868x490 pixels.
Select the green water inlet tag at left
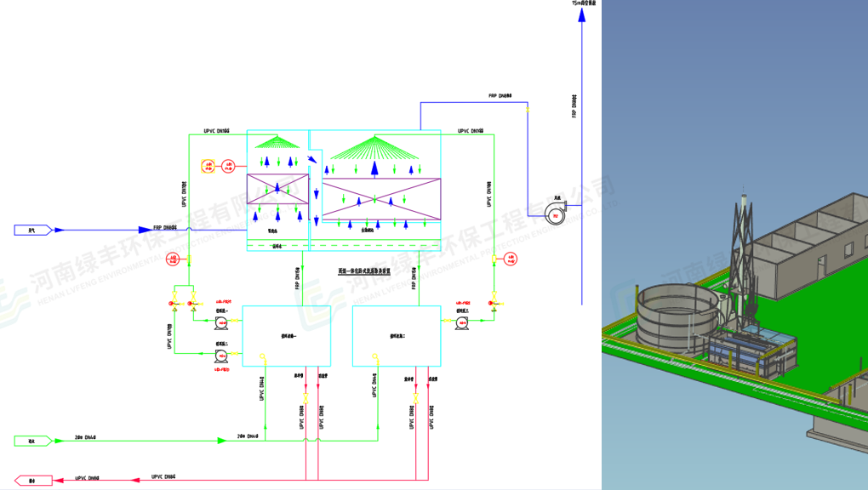33,441
